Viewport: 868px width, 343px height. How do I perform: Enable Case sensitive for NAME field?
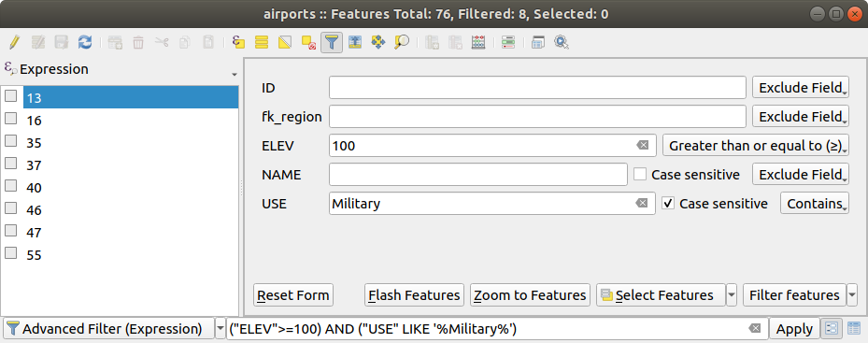click(640, 175)
